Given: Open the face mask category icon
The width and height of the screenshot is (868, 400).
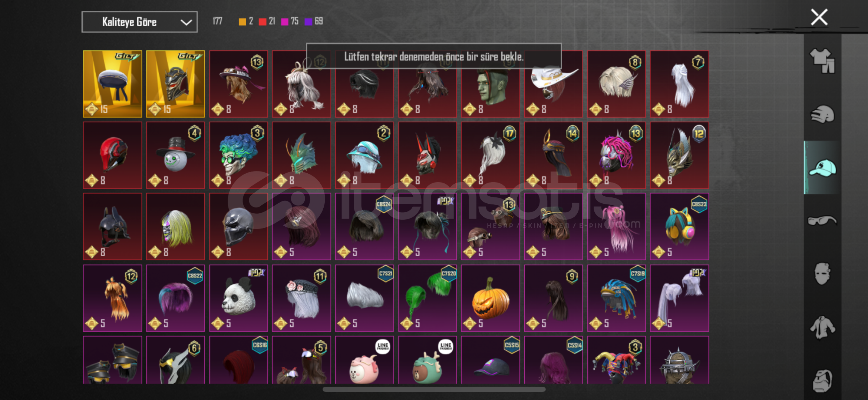Looking at the screenshot, I should 822,274.
